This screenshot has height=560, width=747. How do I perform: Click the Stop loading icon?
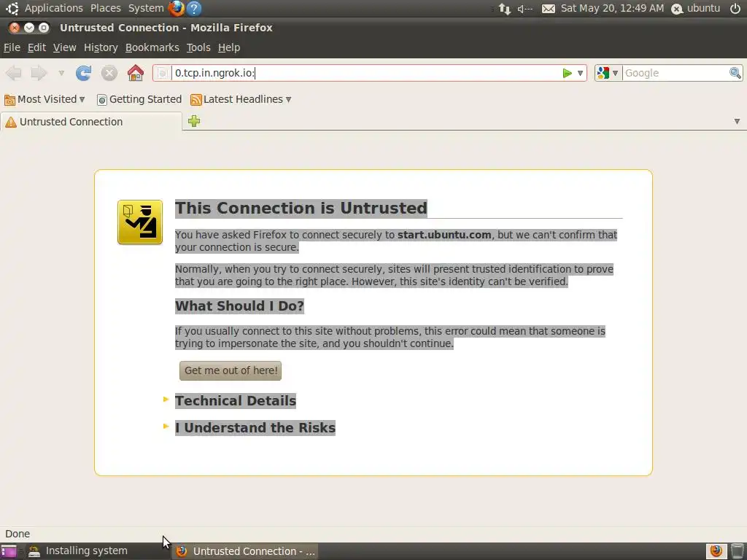[x=109, y=73]
